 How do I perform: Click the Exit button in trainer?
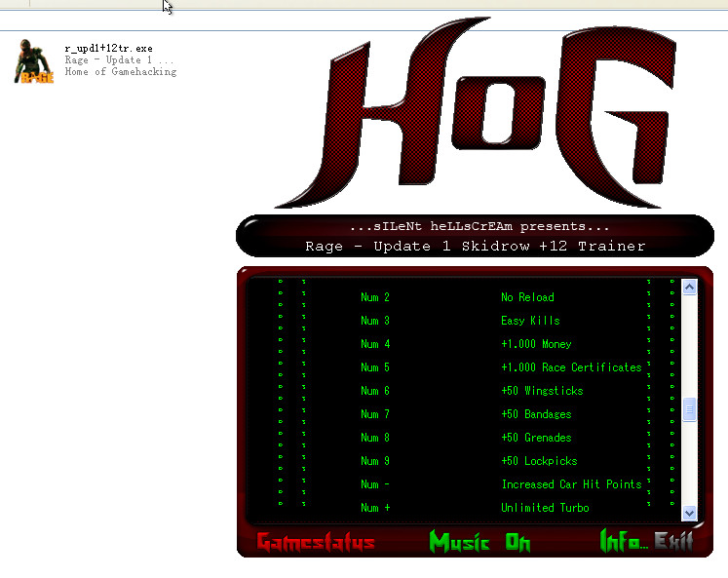673,541
